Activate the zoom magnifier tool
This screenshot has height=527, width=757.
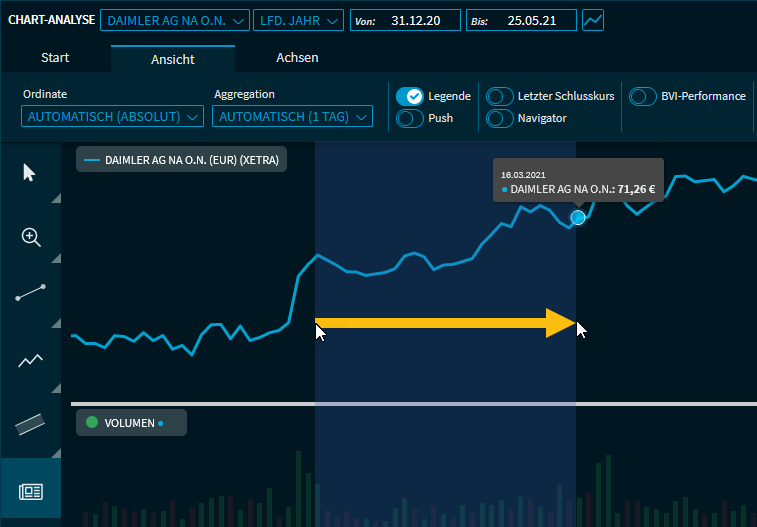tap(30, 237)
